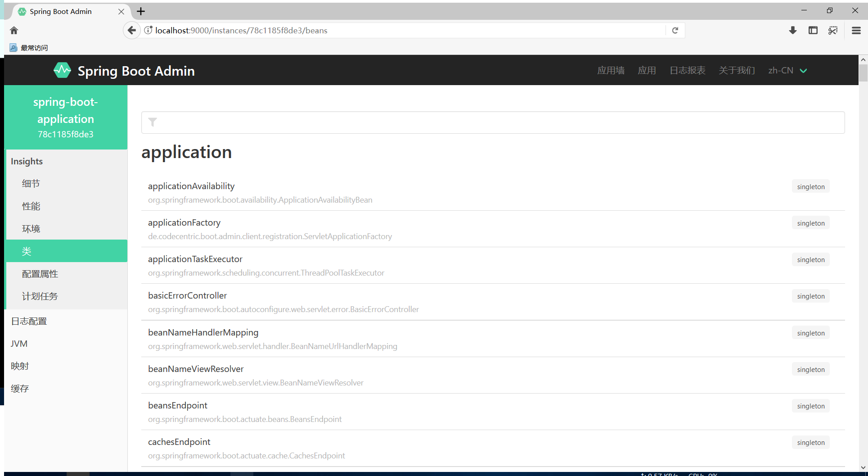Go back with the browser back arrow
Screen dimensions: 868x476
(131, 30)
